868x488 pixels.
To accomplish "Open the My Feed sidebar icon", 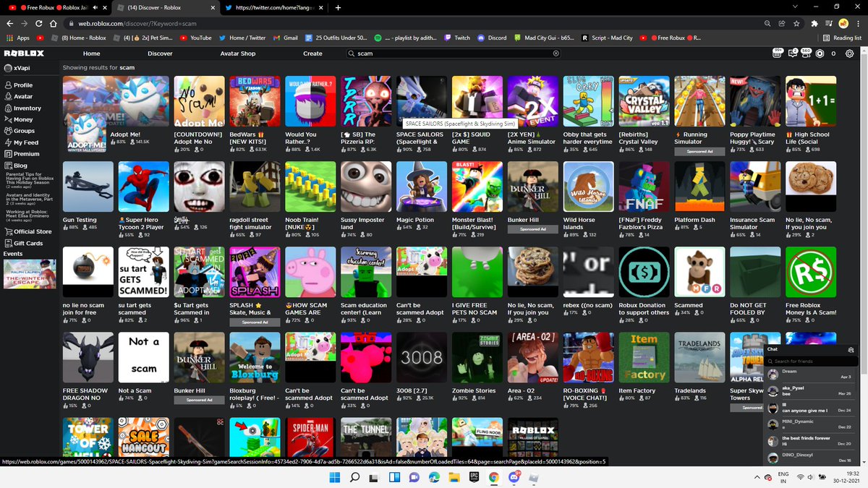I will (8, 142).
